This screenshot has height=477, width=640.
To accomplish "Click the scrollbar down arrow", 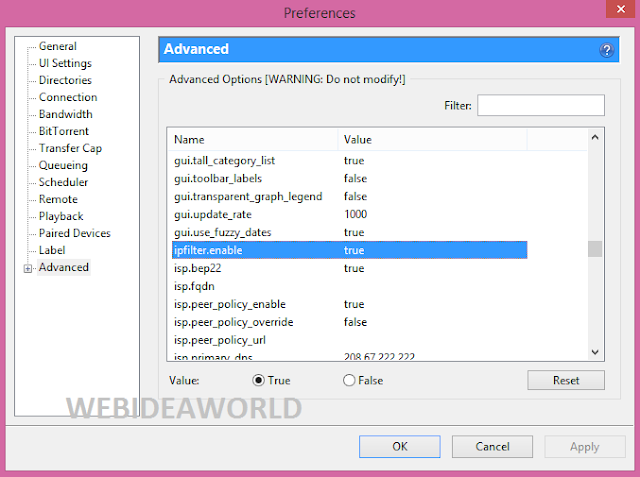I will tap(595, 352).
